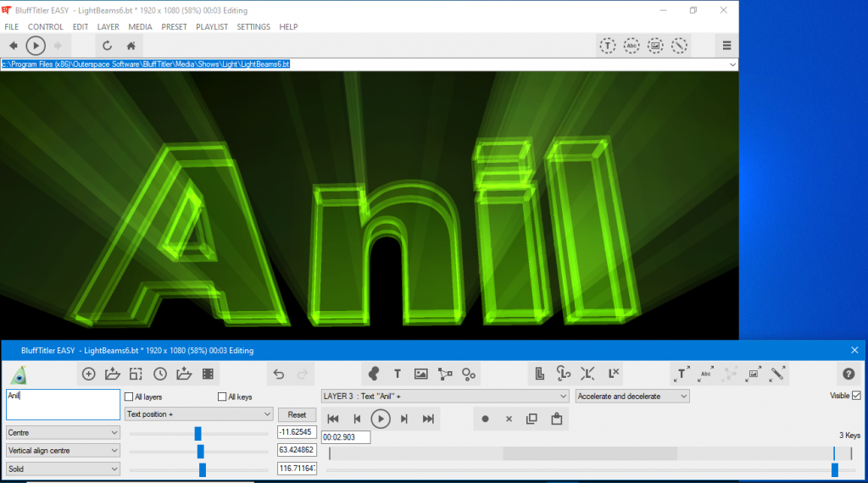Click the paste key clipboard icon
868x483 pixels.
coord(557,419)
